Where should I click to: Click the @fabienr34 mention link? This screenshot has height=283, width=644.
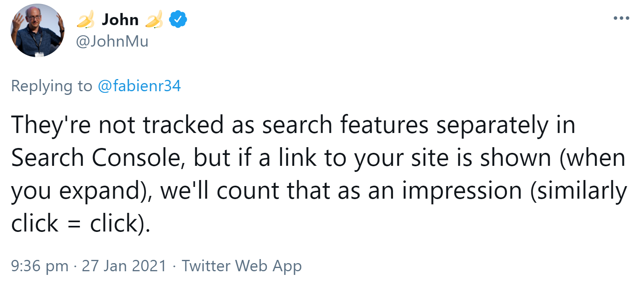tap(140, 86)
